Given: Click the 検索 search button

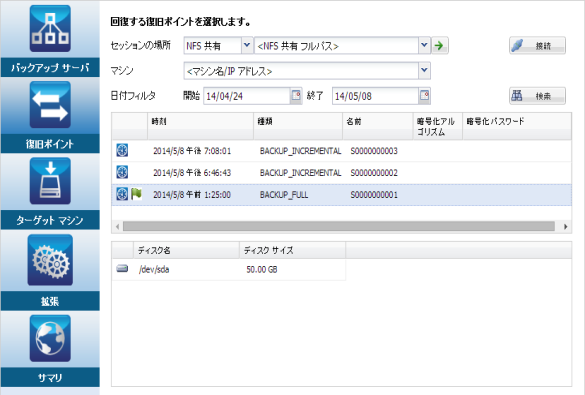Looking at the screenshot, I should point(537,96).
